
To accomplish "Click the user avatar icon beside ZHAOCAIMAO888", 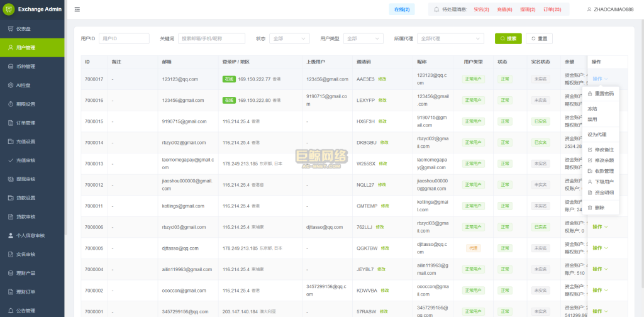I will 589,9.
